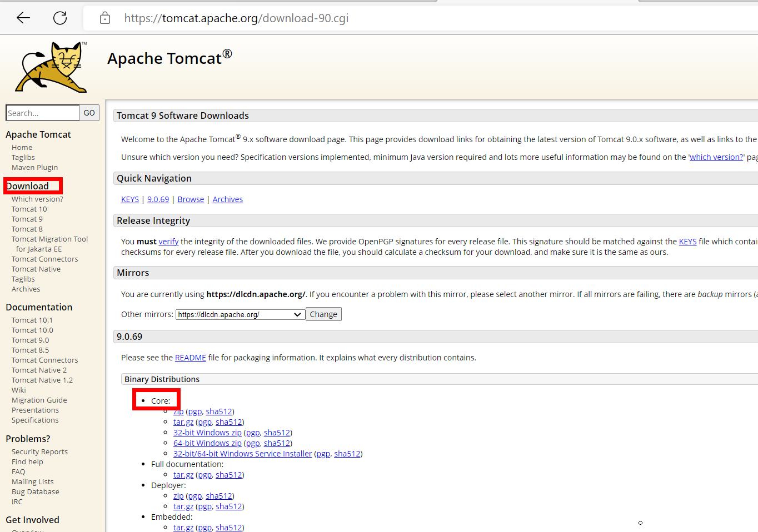Click the verify link in Release Integrity
Screen dimensions: 758x532
pos(168,242)
